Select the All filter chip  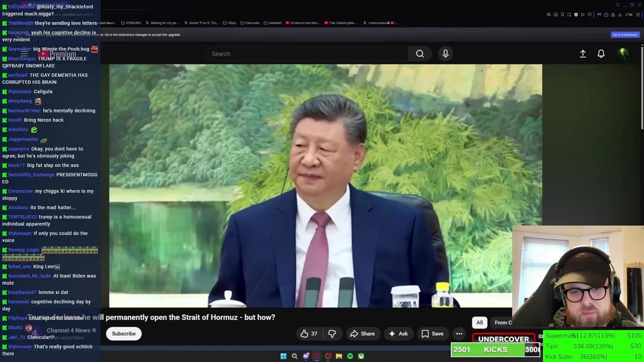(479, 323)
